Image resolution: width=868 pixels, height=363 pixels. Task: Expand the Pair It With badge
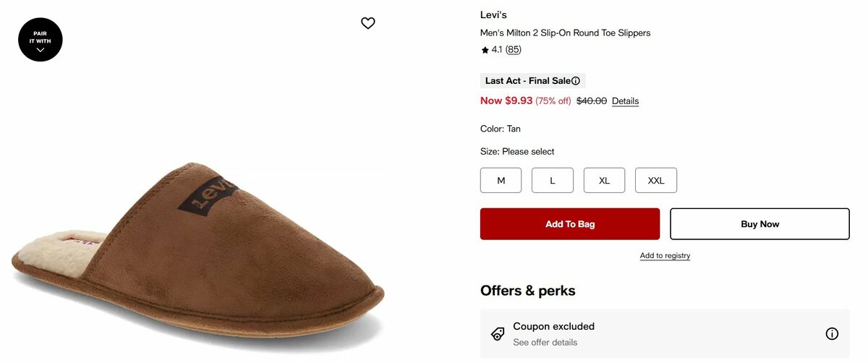41,40
